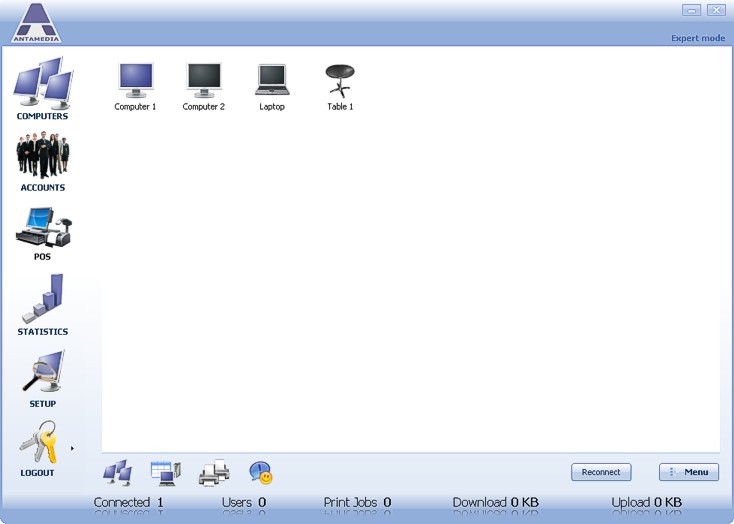Click the calendar with computer icon in bottom toolbar
Image resolution: width=734 pixels, height=524 pixels.
tap(166, 473)
